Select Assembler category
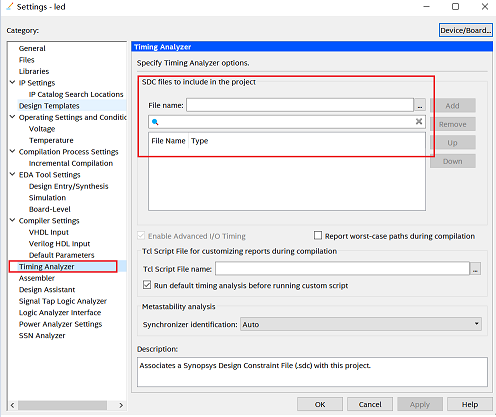The image size is (496, 417). (x=37, y=278)
